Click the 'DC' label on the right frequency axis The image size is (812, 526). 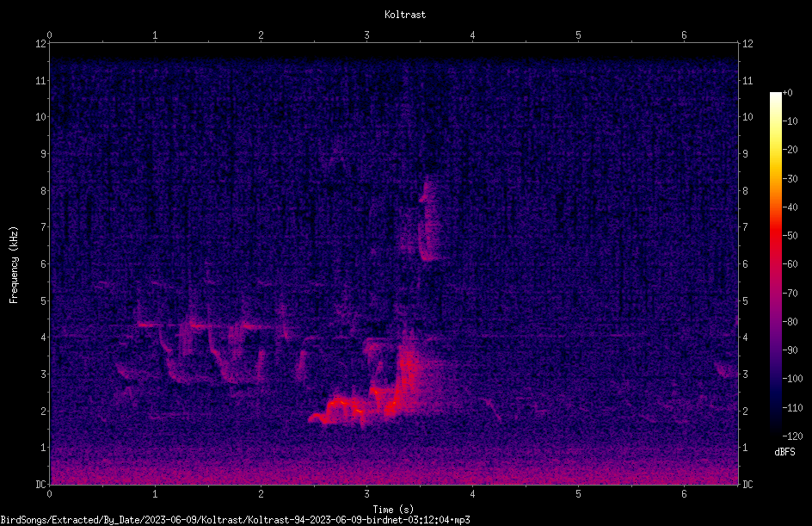pos(747,485)
